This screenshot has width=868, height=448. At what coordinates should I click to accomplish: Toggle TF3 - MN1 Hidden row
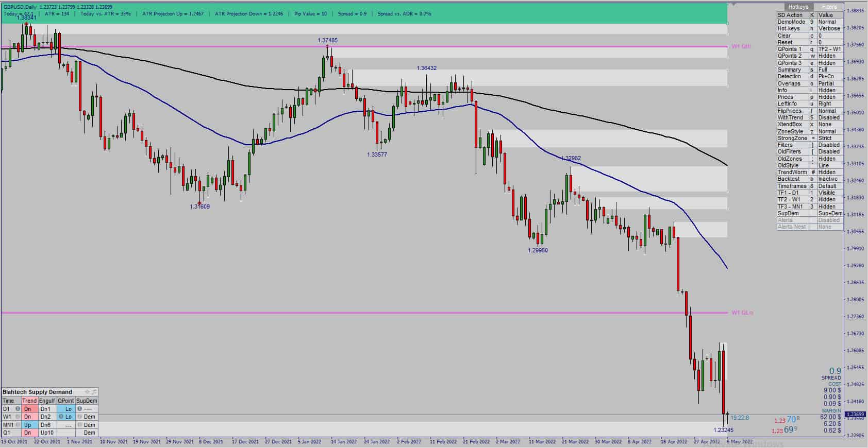[810, 206]
